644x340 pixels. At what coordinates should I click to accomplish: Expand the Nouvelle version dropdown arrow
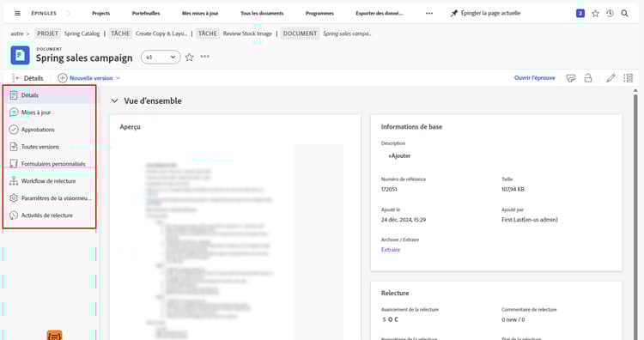point(118,78)
